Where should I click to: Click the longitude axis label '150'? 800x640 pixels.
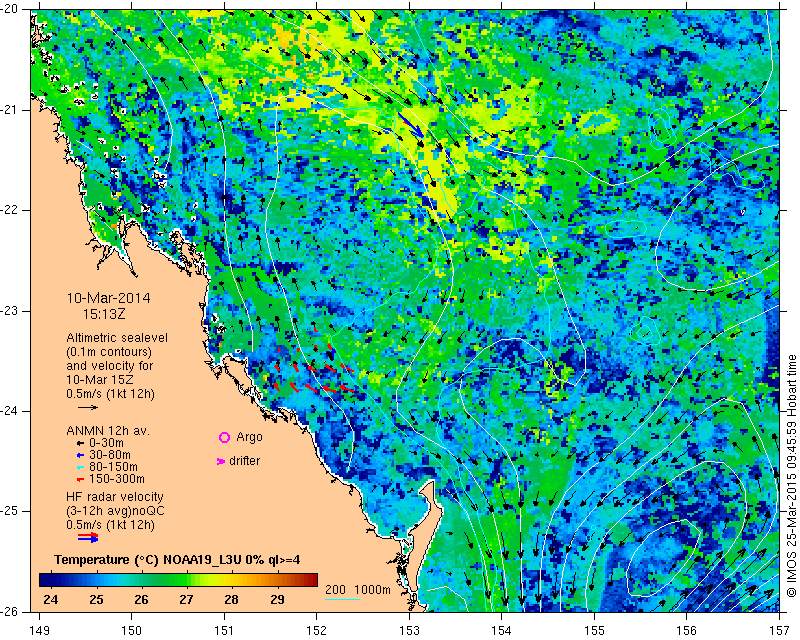pyautogui.click(x=132, y=631)
